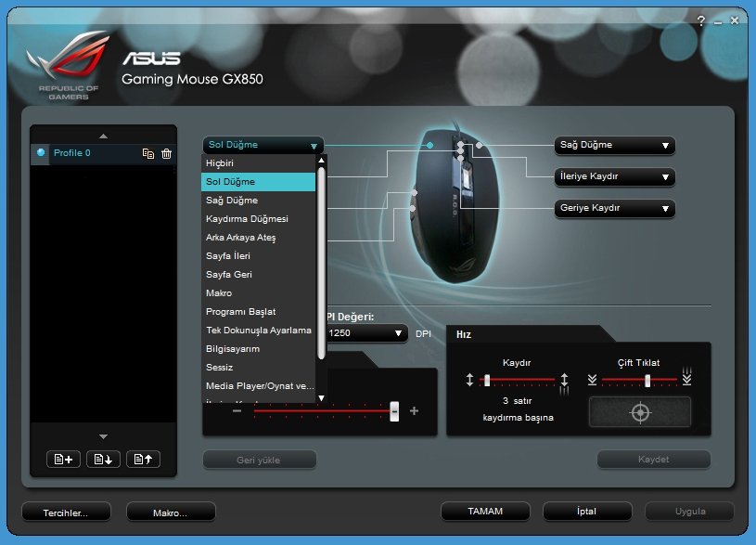The width and height of the screenshot is (756, 545).
Task: Open help with the question mark icon
Action: (x=700, y=20)
